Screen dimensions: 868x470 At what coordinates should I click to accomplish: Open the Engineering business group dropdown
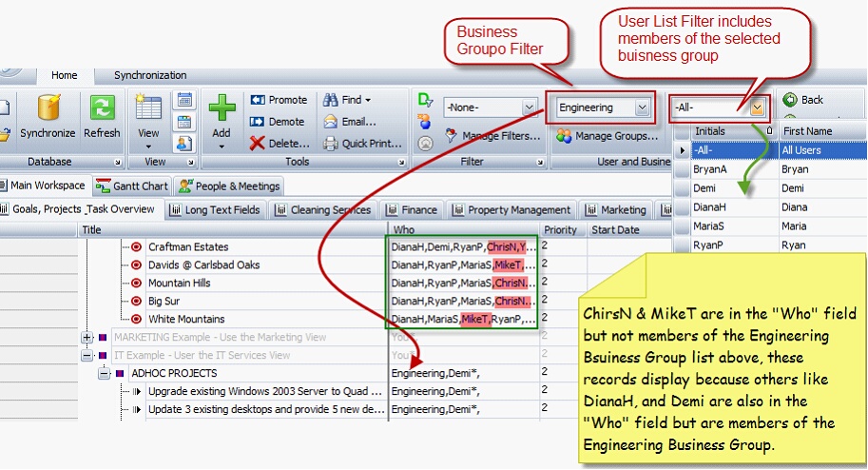click(x=642, y=107)
